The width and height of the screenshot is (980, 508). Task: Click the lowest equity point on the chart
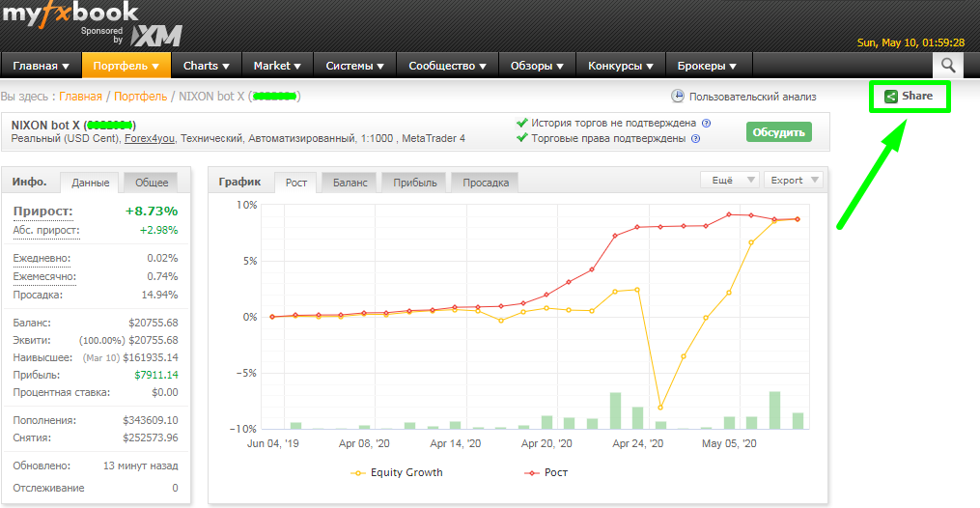[x=660, y=408]
